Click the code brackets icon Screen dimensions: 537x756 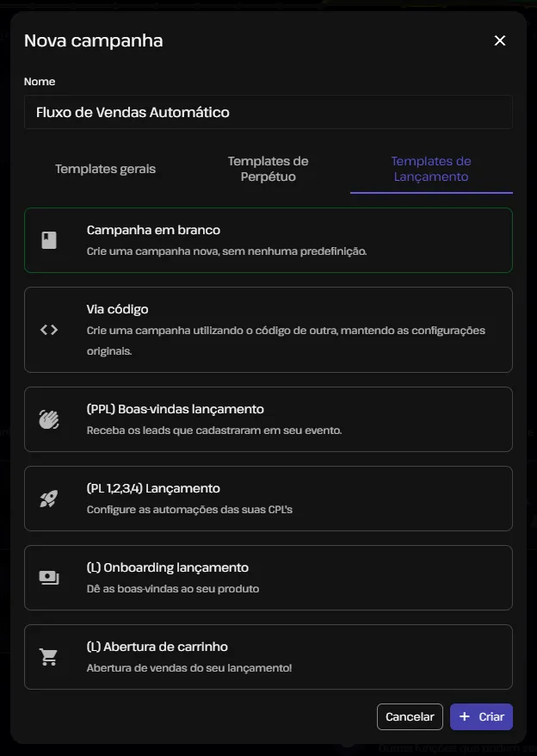(x=49, y=330)
